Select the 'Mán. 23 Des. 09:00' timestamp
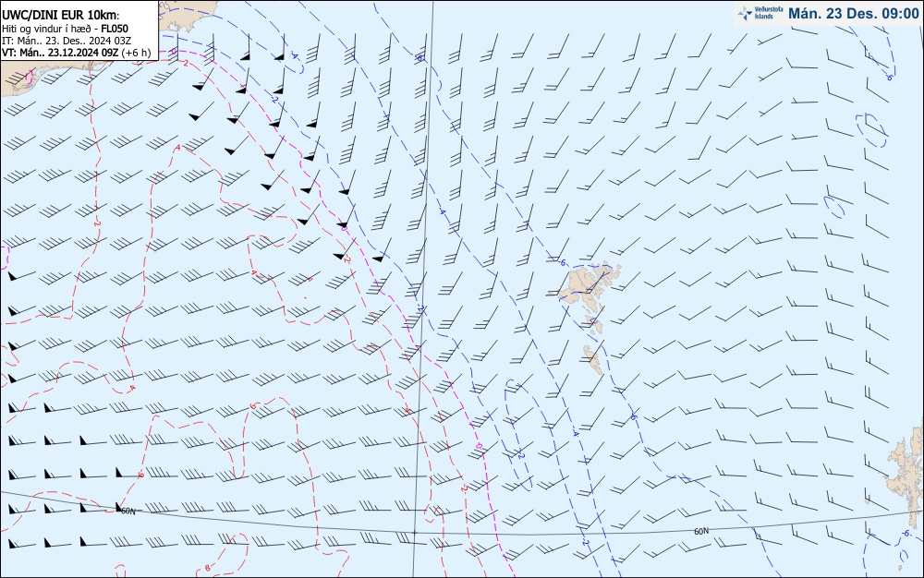Viewport: 924px width, 578px height. click(853, 14)
